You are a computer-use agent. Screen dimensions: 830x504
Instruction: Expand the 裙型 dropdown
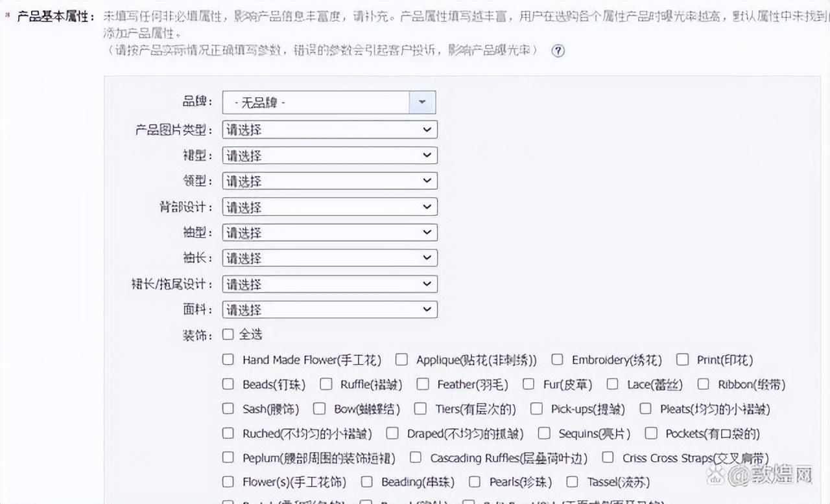[329, 155]
